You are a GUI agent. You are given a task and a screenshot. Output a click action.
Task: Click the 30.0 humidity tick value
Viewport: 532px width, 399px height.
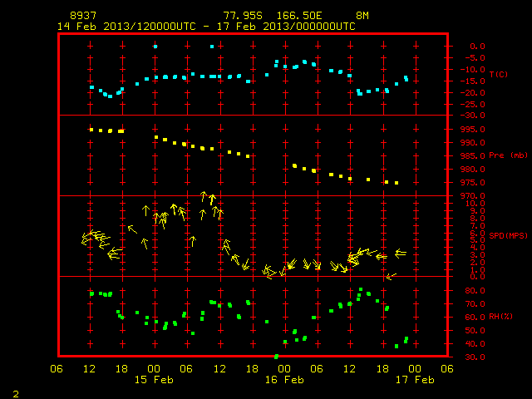click(475, 357)
